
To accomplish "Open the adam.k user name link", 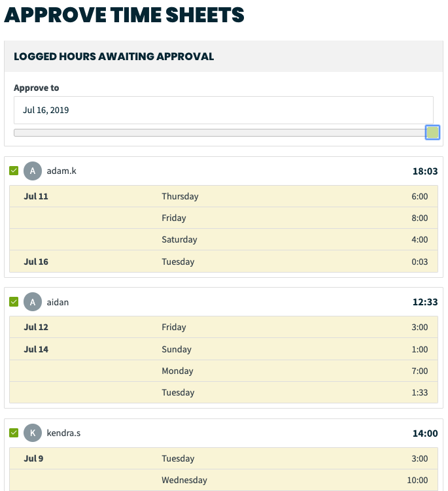I will pyautogui.click(x=61, y=171).
